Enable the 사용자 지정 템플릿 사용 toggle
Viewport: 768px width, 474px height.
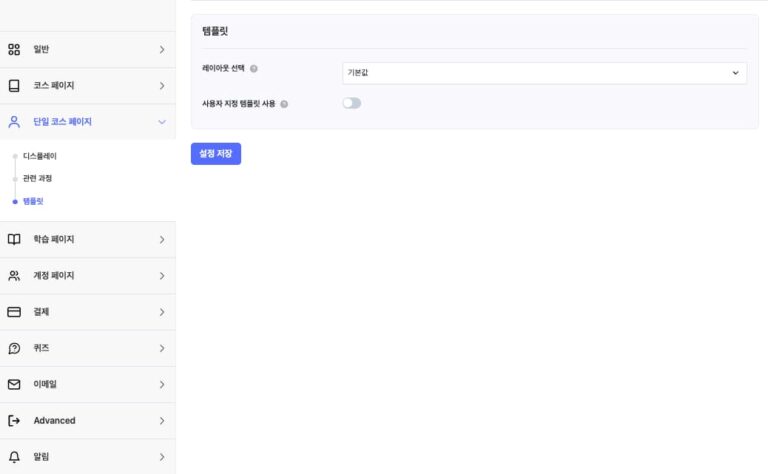tap(351, 103)
